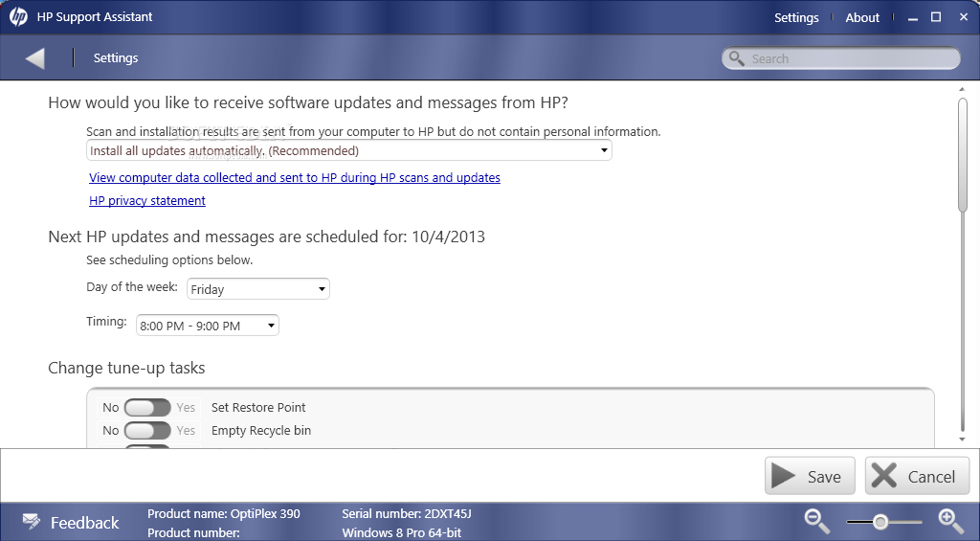Open the Day of the week dropdown
This screenshot has height=541, width=980.
258,289
